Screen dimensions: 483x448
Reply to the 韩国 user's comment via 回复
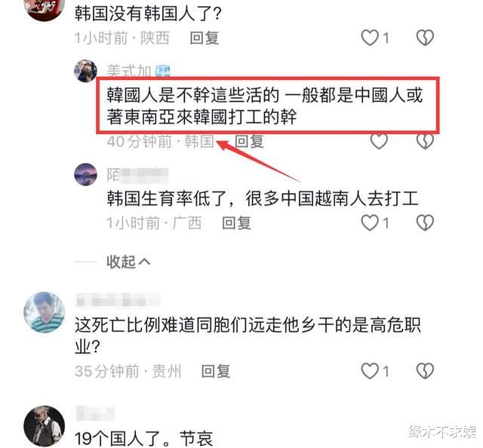(249, 141)
